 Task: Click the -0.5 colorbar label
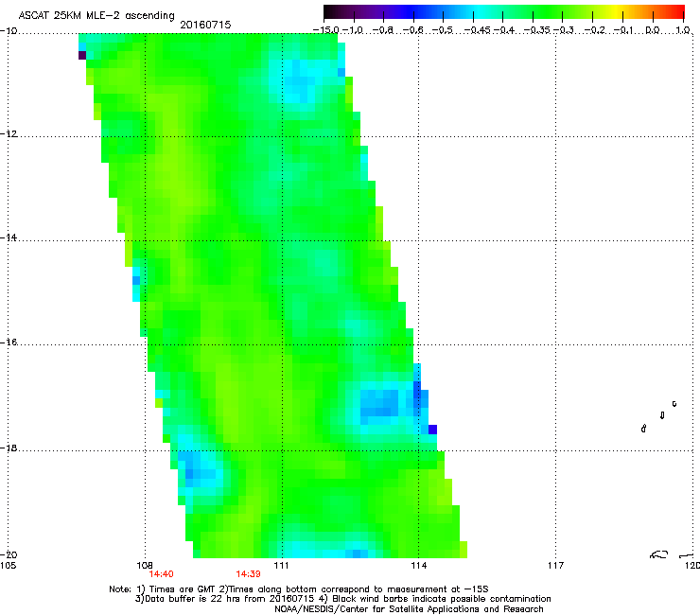[443, 30]
